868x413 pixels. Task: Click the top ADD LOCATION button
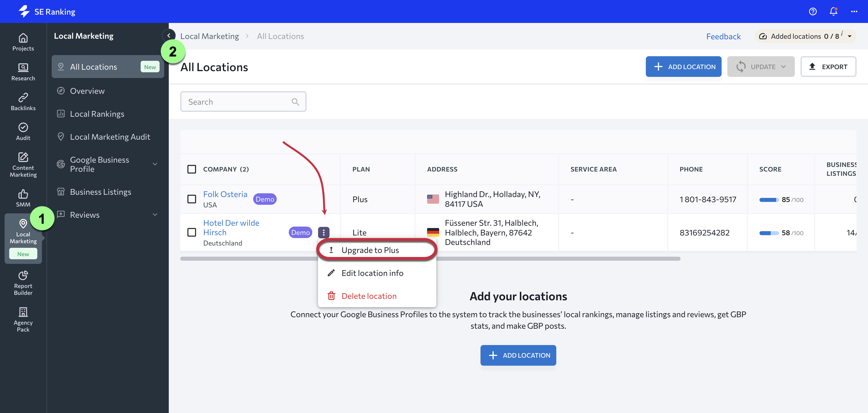coord(683,67)
